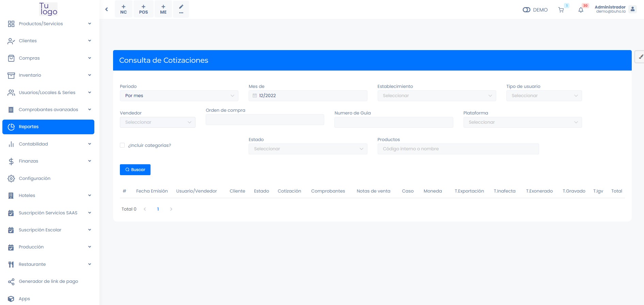The height and width of the screenshot is (305, 644).
Task: Click the pencil edit shortcut icon
Action: [181, 9]
